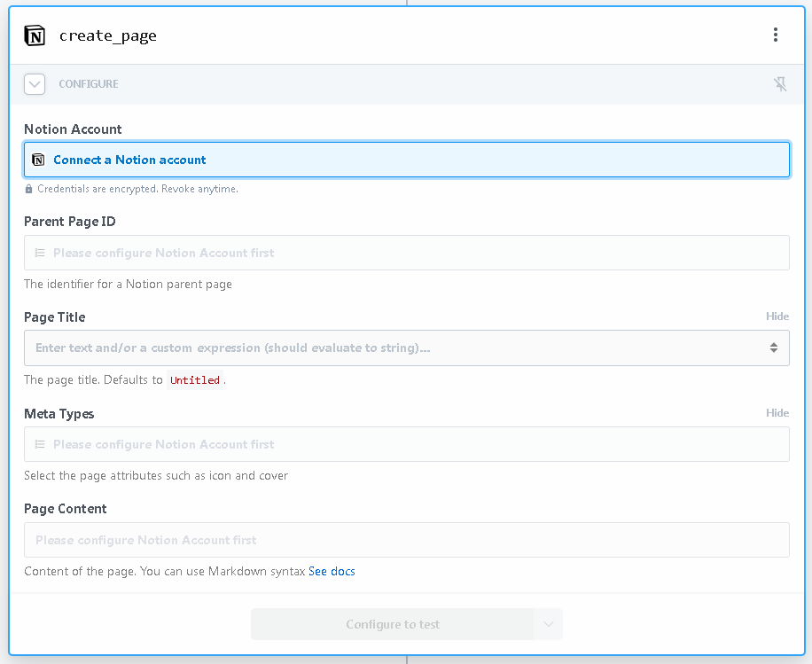Click the Page Content input field
This screenshot has width=812, height=664.
(407, 540)
